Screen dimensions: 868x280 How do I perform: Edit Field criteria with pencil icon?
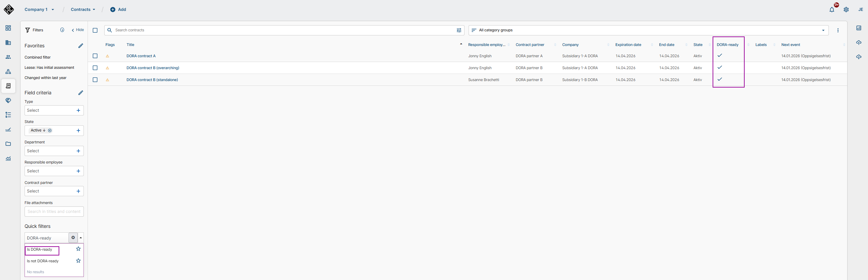pos(81,93)
